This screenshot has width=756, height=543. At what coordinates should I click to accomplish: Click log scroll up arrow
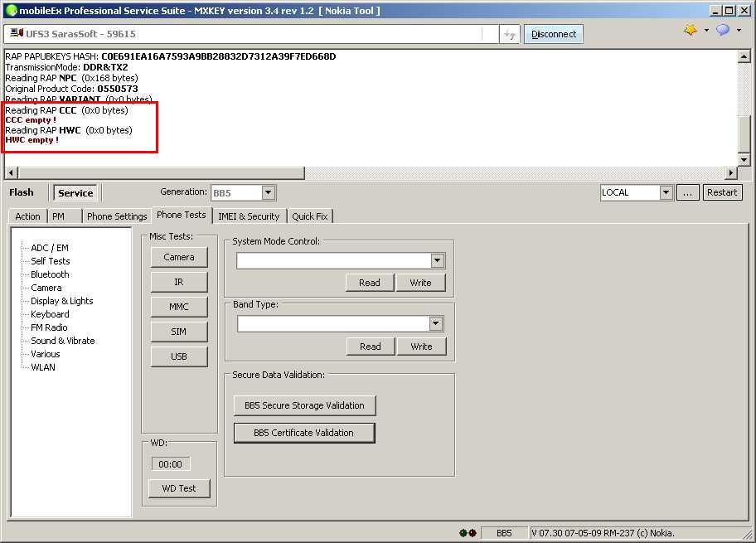point(744,57)
